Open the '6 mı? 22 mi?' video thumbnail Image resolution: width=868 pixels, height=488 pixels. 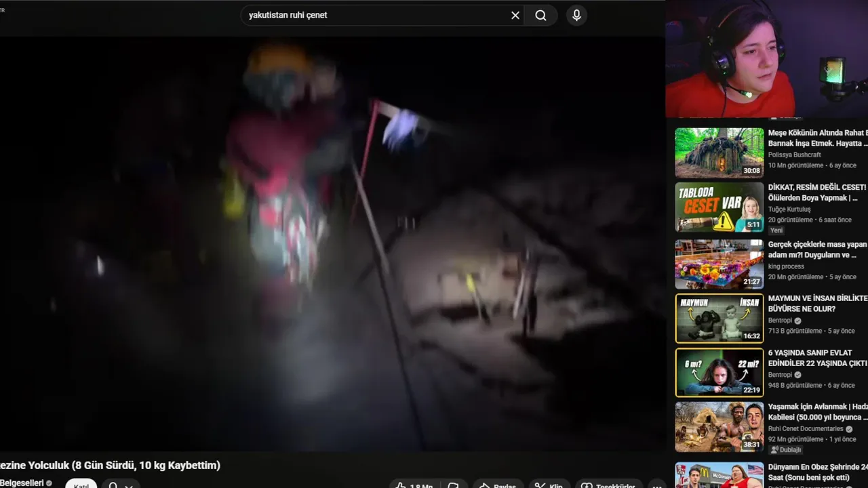click(719, 372)
